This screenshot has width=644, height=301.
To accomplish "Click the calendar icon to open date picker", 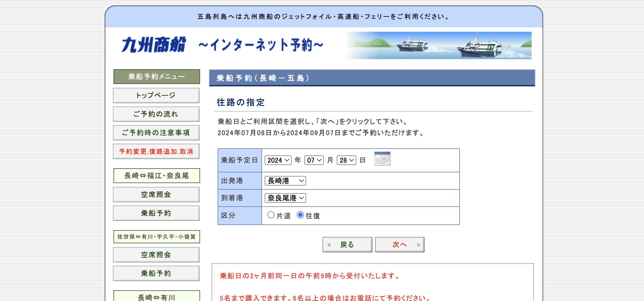I will click(382, 160).
